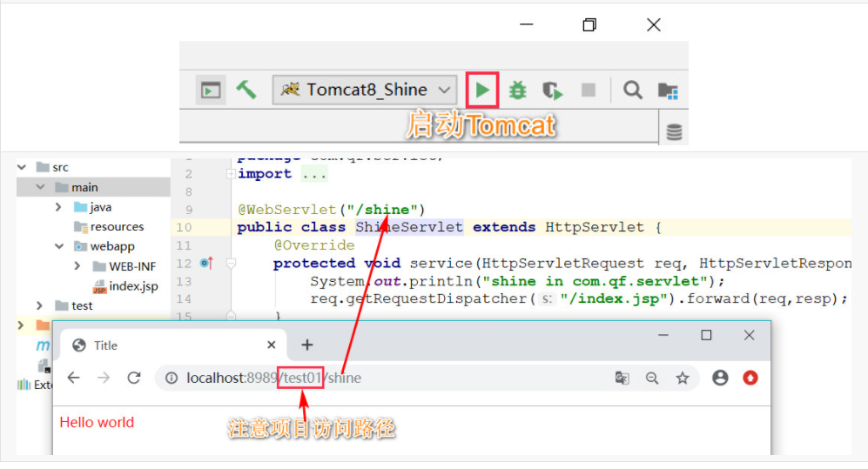868x469 pixels.
Task: Select index.jsp in project tree
Action: tap(125, 286)
